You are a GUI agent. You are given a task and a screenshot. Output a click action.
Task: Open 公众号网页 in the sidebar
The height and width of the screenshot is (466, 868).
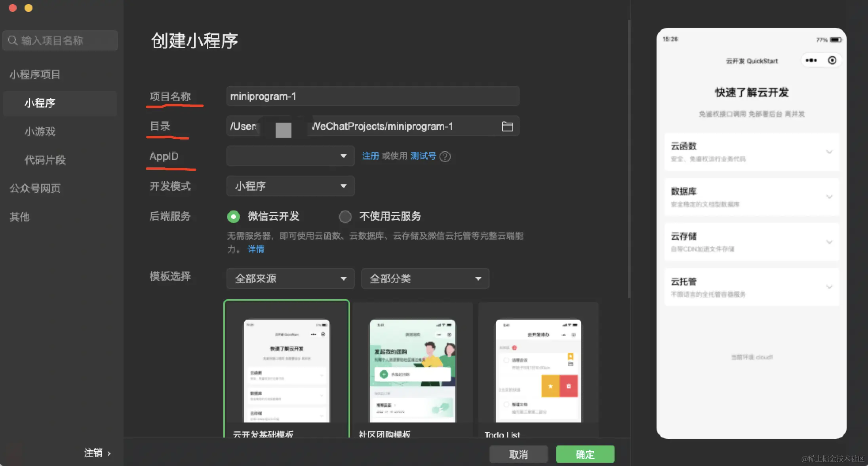pyautogui.click(x=35, y=188)
